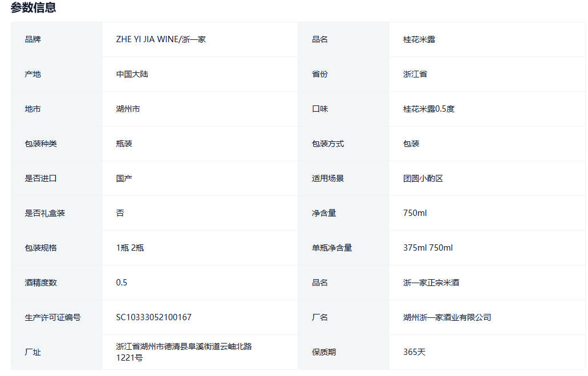Click the shelf life value 365天

point(415,352)
